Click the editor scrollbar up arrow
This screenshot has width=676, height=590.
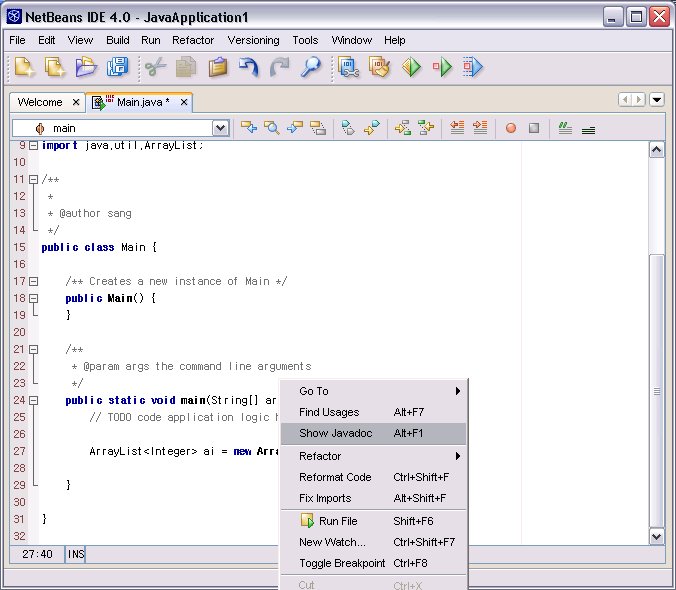(x=657, y=150)
